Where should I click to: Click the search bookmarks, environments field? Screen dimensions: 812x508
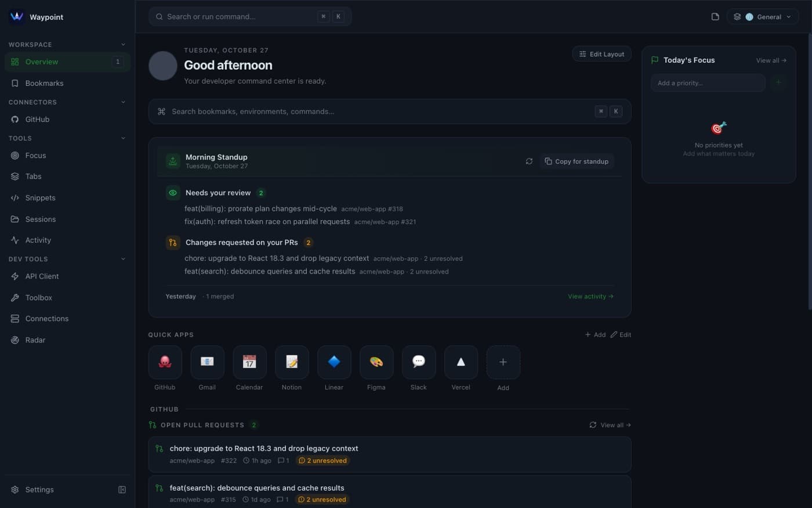pos(390,111)
